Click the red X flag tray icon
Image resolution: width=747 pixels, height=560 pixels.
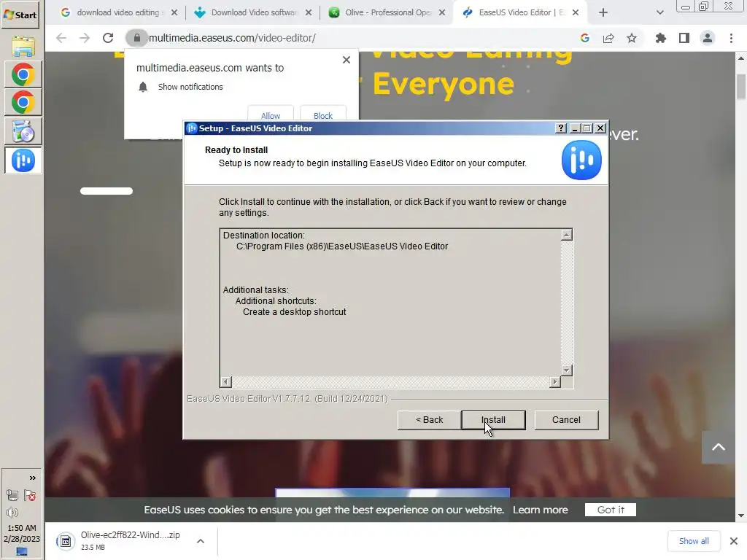(30, 495)
